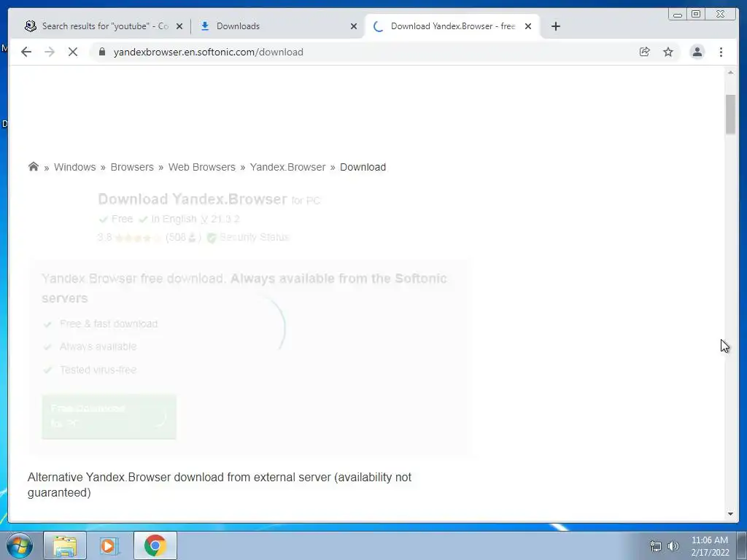Close the 'Search results for youtube' tab

tap(179, 26)
